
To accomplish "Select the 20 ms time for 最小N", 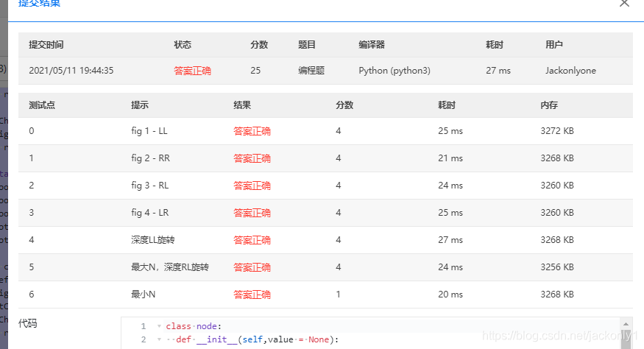I will [x=450, y=295].
